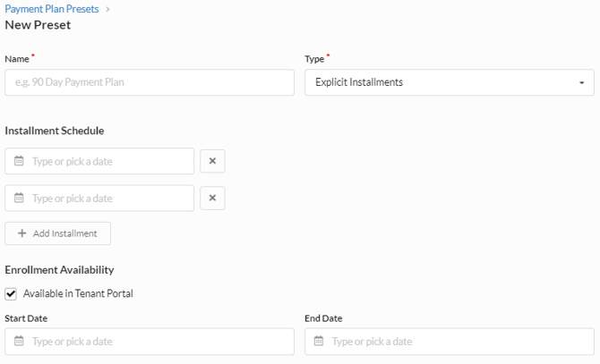
Task: Click the plus icon on Add Installment
Action: click(21, 233)
